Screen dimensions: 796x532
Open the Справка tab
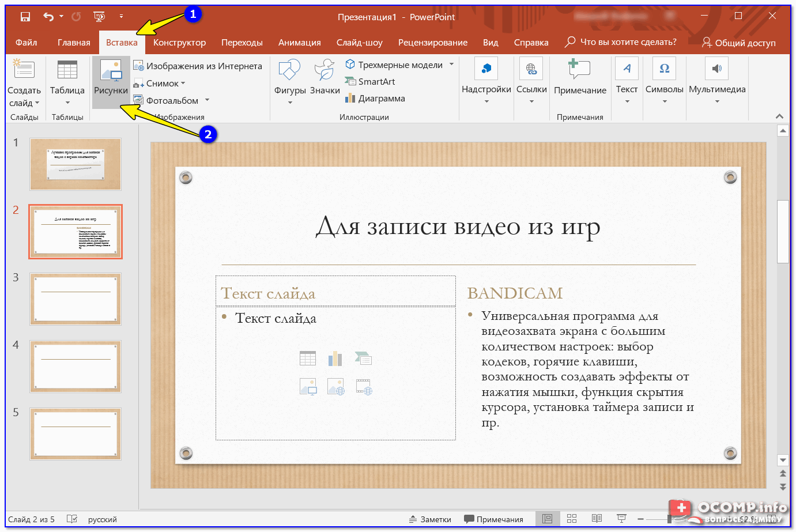(531, 42)
